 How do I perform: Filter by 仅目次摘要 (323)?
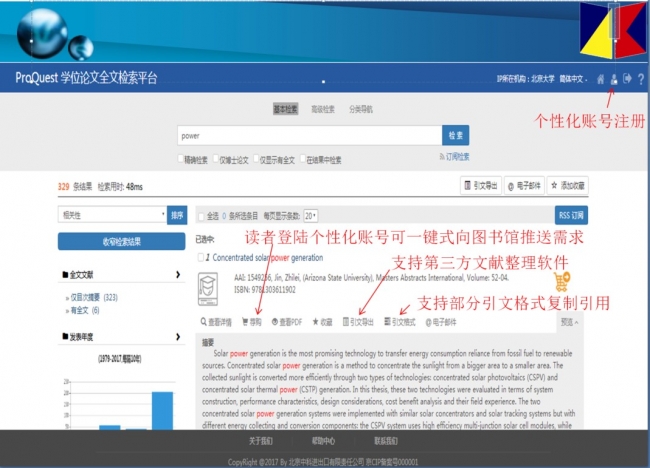(x=94, y=297)
